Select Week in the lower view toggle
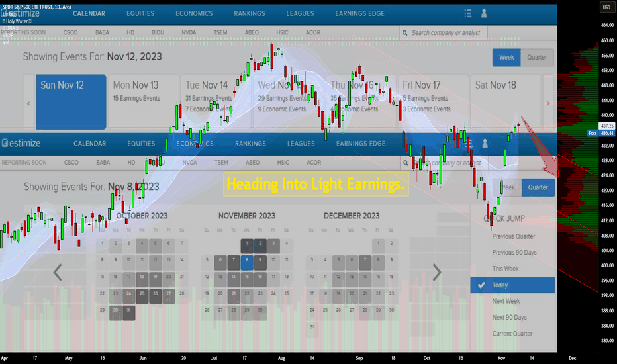Screen dimensions: 617x364 [508, 187]
